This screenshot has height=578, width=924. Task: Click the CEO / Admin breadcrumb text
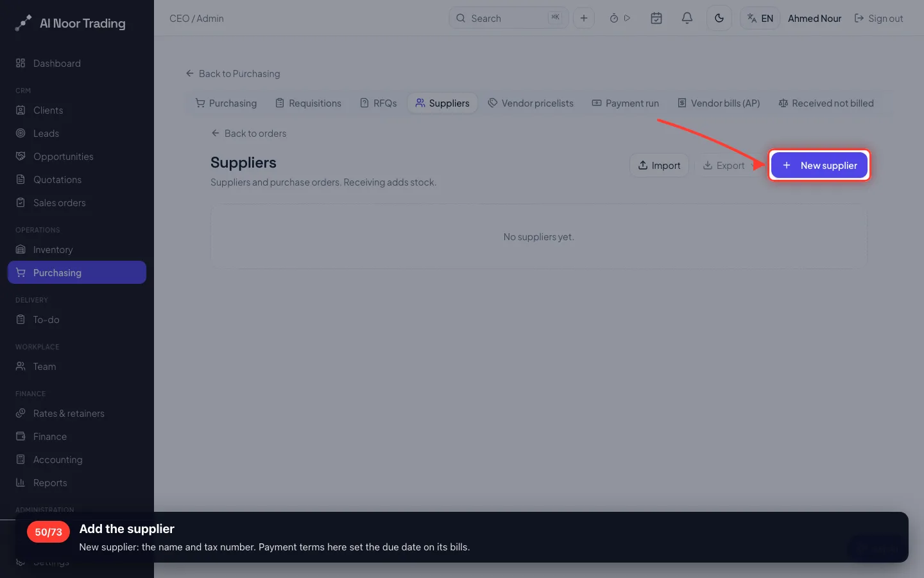(x=196, y=19)
